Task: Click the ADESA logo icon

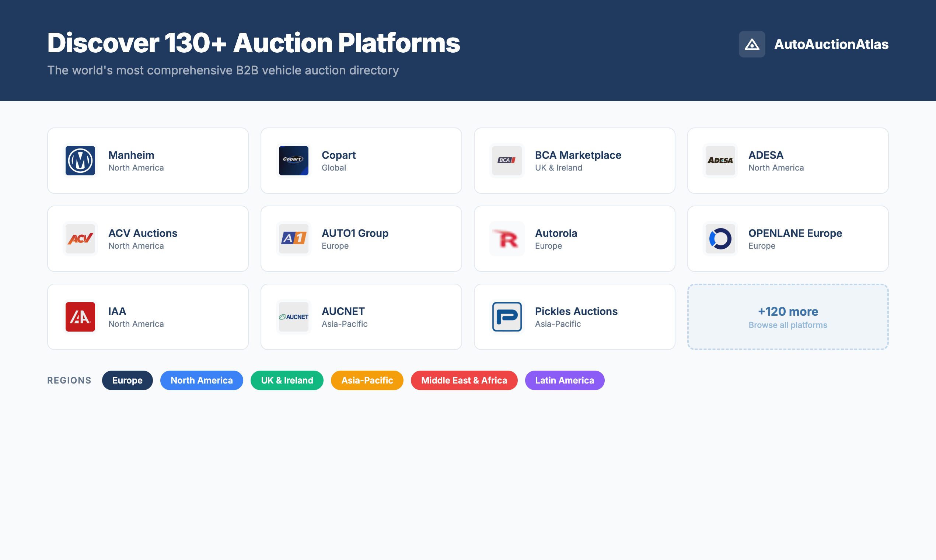Action: point(720,161)
